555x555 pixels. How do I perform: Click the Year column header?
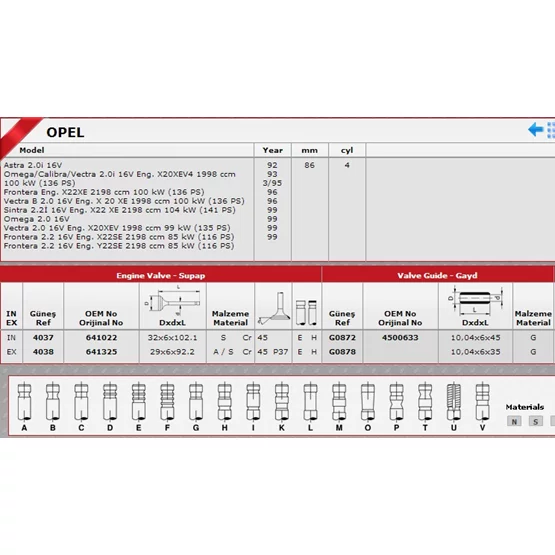273,150
